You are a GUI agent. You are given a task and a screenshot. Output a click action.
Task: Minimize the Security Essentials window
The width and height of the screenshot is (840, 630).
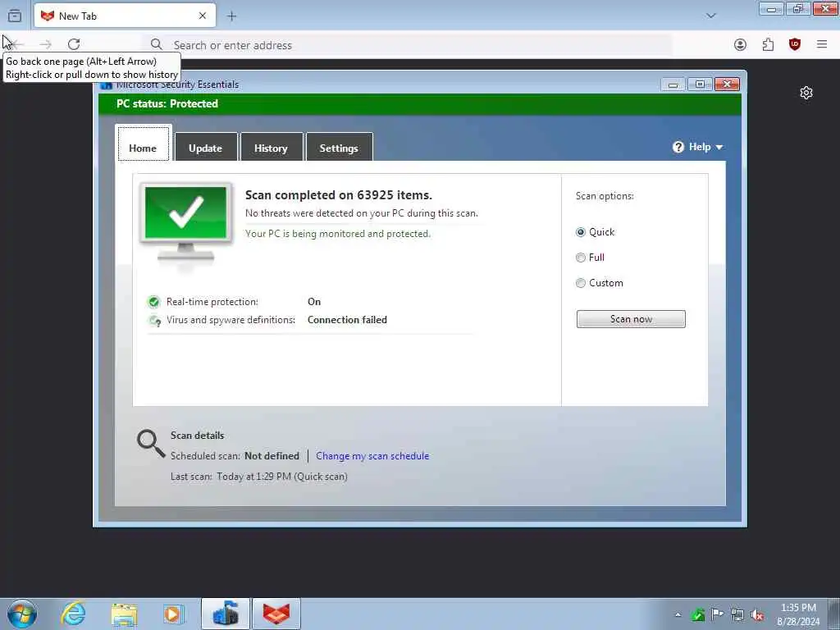pyautogui.click(x=673, y=84)
